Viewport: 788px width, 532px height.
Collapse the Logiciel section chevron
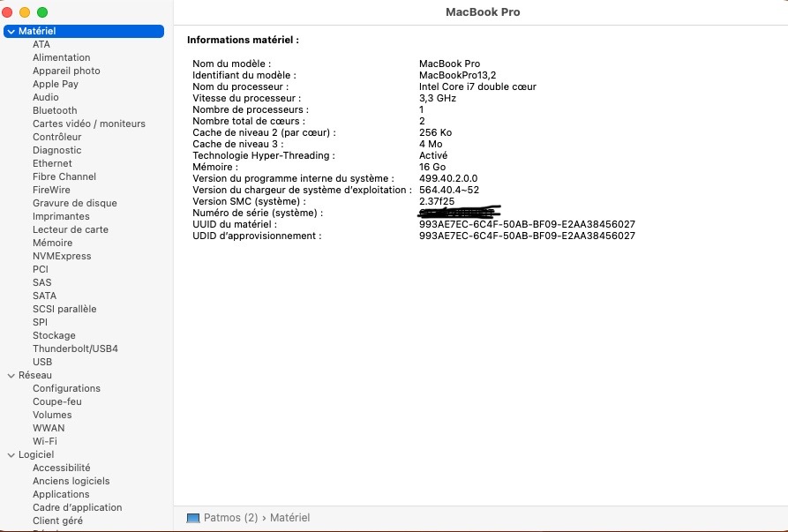[x=11, y=454]
